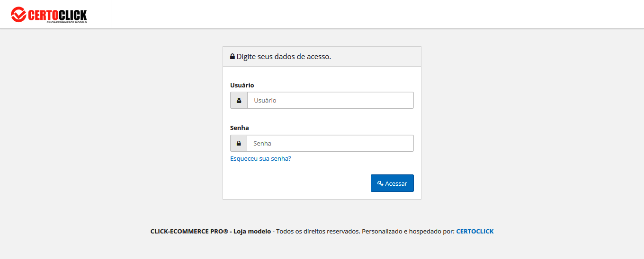Click the Digite seus dados de acesso heading

point(284,57)
